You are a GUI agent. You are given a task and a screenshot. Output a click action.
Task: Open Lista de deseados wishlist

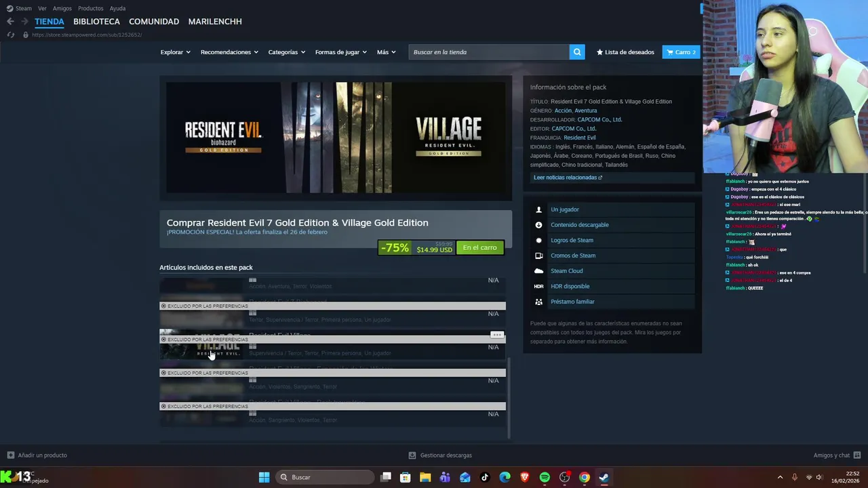625,52
